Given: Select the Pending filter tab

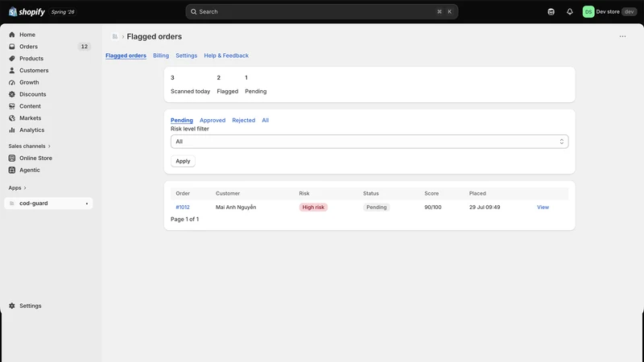Looking at the screenshot, I should (x=182, y=120).
